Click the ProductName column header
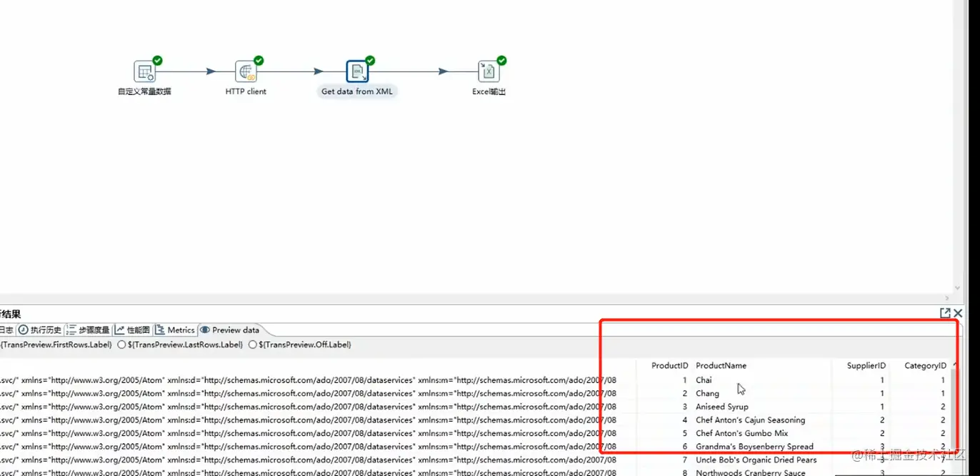The image size is (980, 476). coord(721,365)
